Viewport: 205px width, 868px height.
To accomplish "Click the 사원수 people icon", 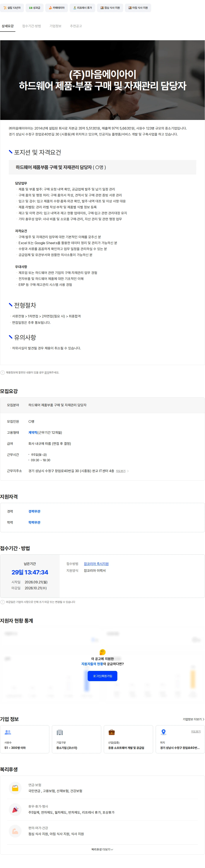I will [x=8, y=732].
